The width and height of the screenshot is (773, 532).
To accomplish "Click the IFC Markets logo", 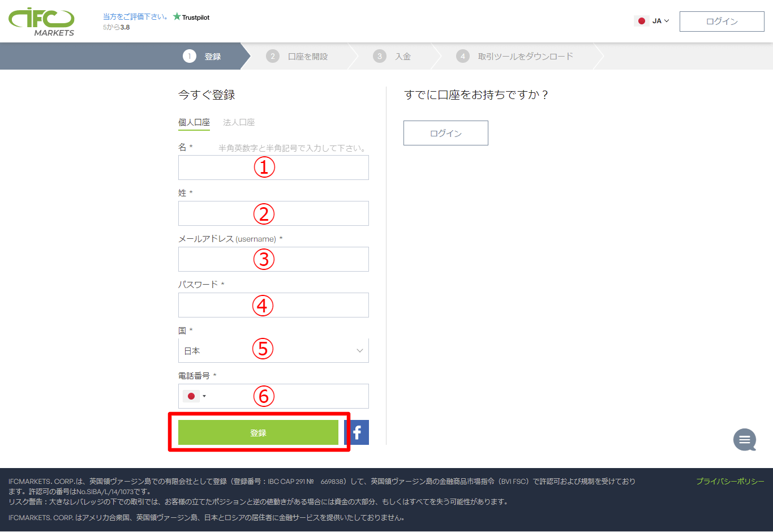I will tap(40, 20).
